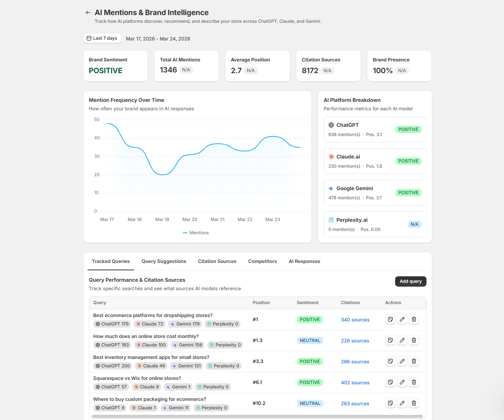Edit the custom packaging query
Screen dimensions: 504x420
[x=402, y=403]
